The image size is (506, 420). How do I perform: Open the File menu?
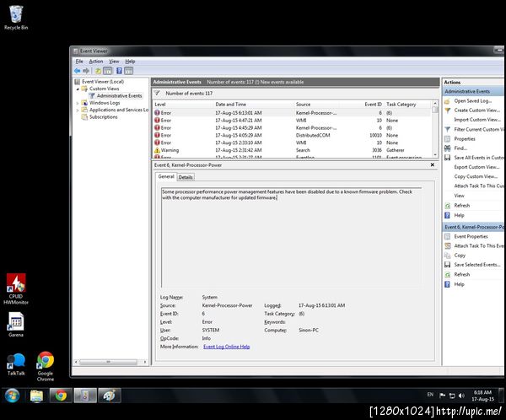79,62
